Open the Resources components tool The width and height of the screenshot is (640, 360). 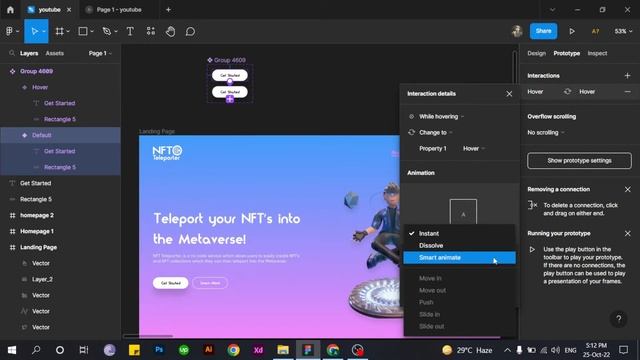point(151,31)
